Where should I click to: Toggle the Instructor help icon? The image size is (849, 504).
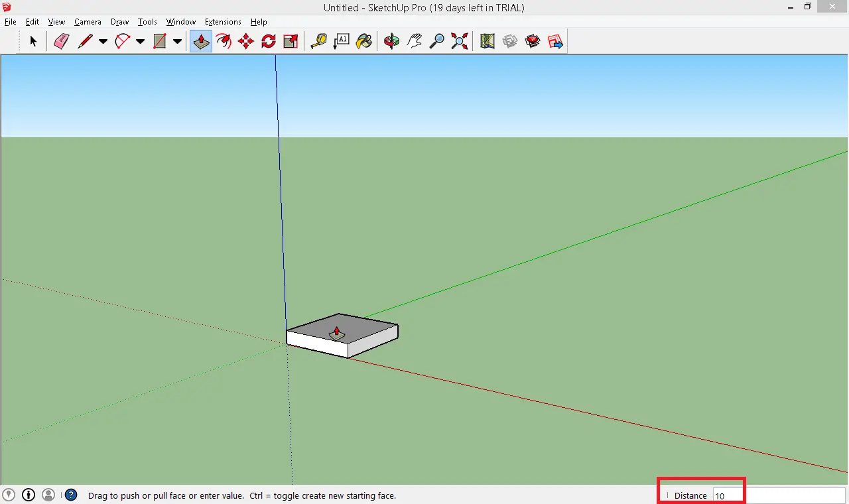pyautogui.click(x=71, y=495)
